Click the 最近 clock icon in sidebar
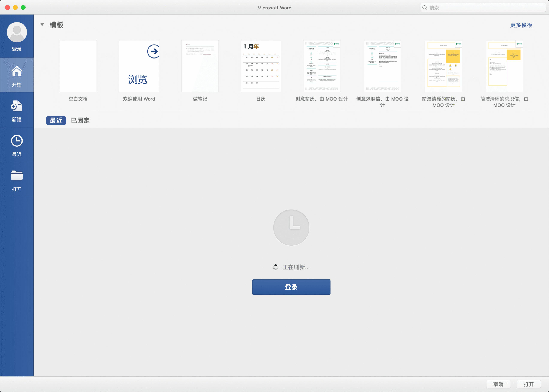Screen dimensions: 549x392 click(17, 141)
